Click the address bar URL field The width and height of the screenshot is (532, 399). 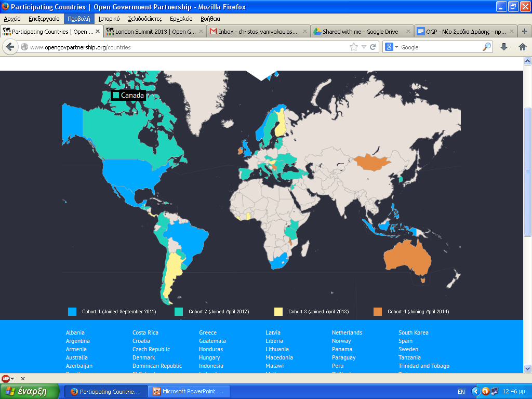(x=188, y=47)
